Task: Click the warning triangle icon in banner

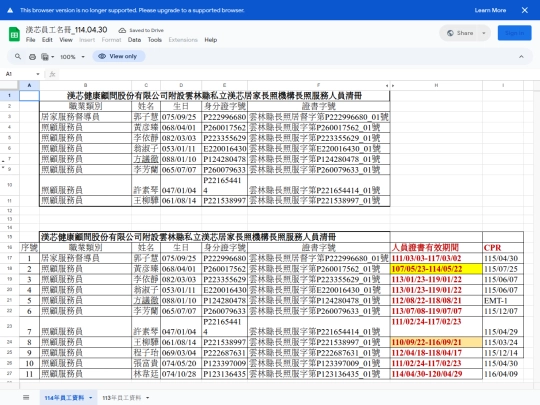Action: coord(10,10)
